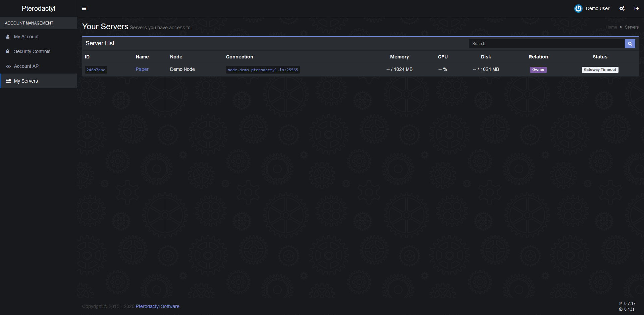The image size is (644, 315).
Task: Click the Relation column header
Action: [x=538, y=57]
